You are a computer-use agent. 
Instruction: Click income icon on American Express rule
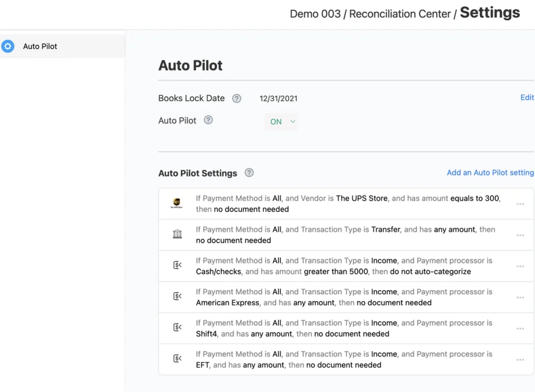[177, 296]
